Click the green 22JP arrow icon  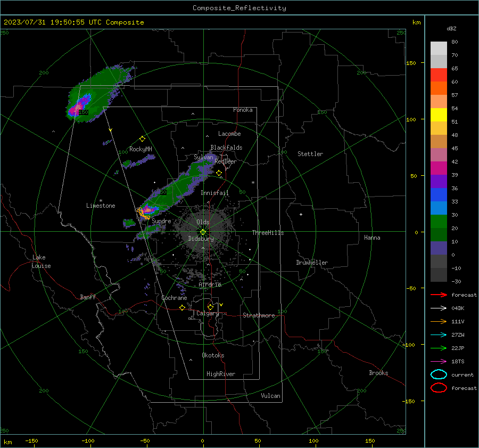(439, 348)
